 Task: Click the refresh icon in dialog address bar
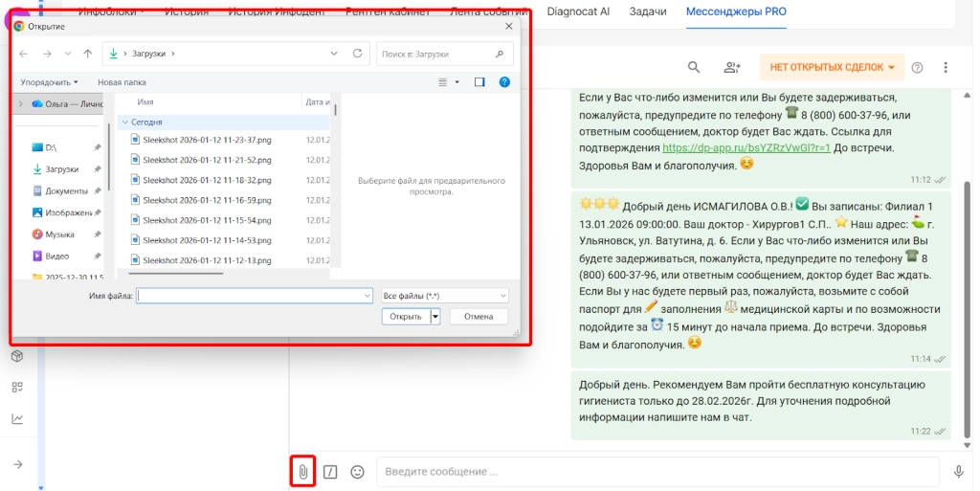(x=358, y=54)
